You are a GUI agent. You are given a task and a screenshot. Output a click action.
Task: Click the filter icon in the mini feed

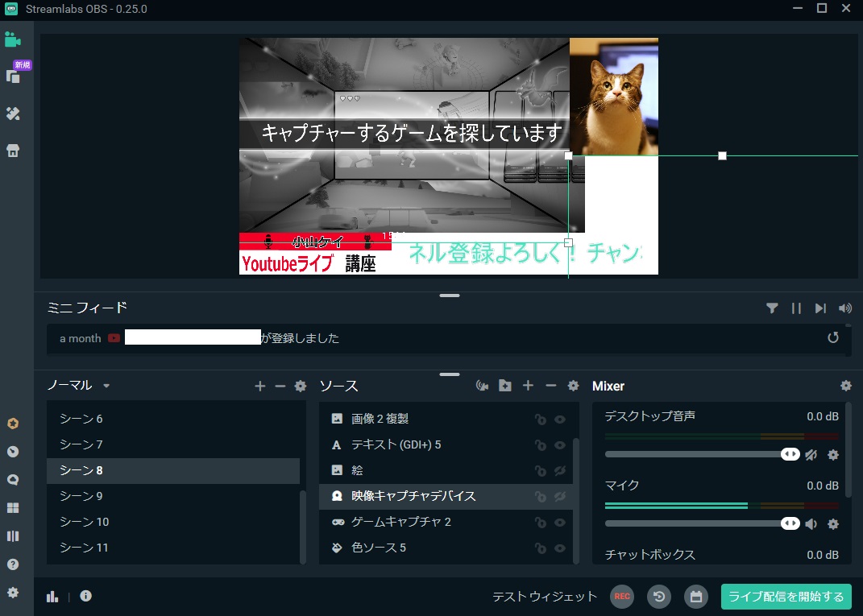click(773, 308)
